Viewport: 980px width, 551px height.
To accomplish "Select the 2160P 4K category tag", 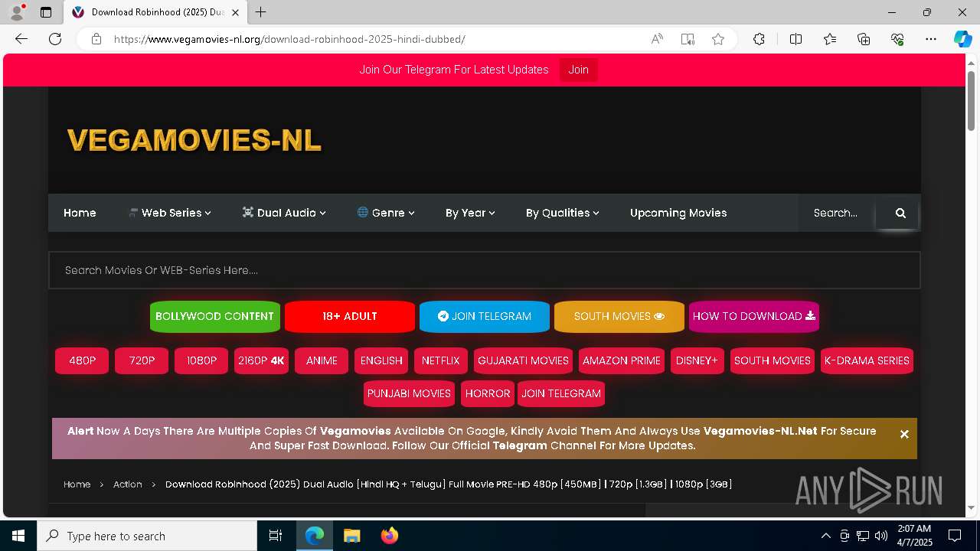I will tap(261, 360).
